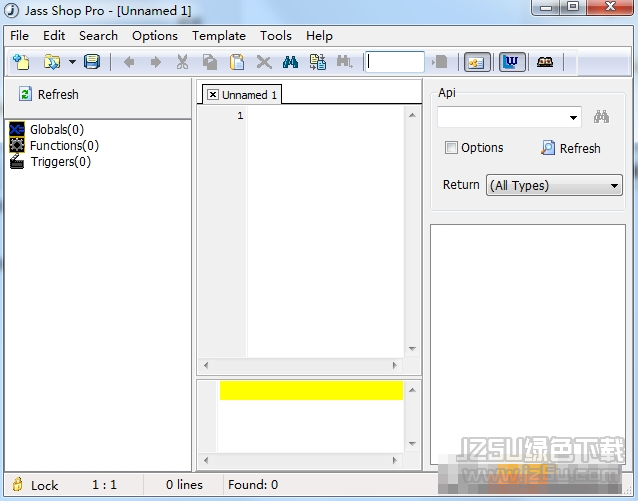
Task: Paste with the clipboard icon
Action: point(237,62)
